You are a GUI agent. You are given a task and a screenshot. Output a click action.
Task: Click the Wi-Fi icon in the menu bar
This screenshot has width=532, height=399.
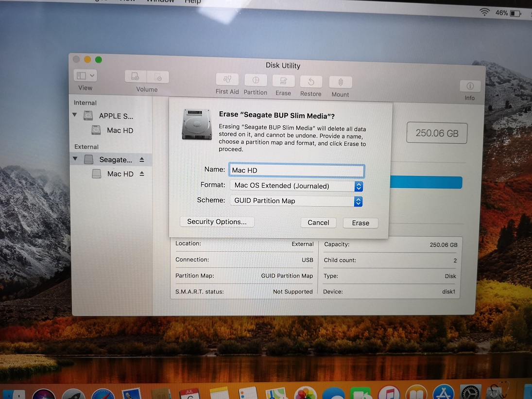484,12
